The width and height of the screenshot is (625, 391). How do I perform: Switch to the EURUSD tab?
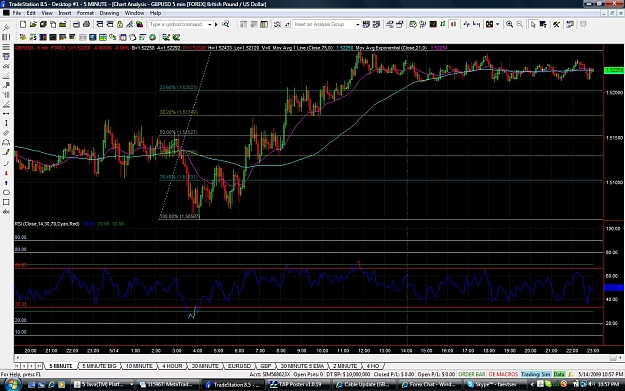pyautogui.click(x=239, y=366)
